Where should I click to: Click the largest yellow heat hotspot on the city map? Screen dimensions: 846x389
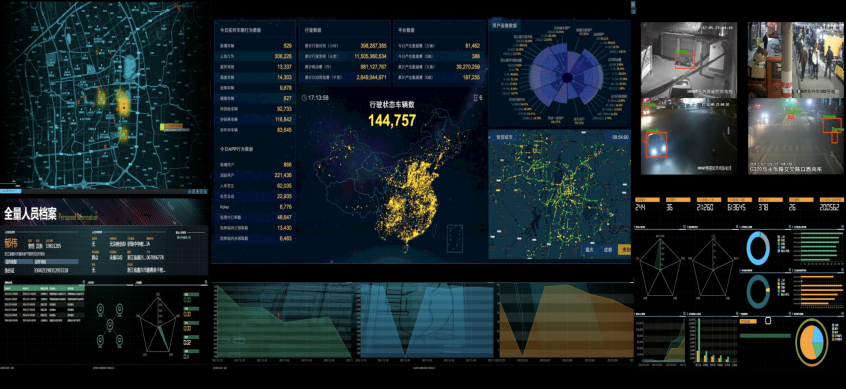click(123, 101)
